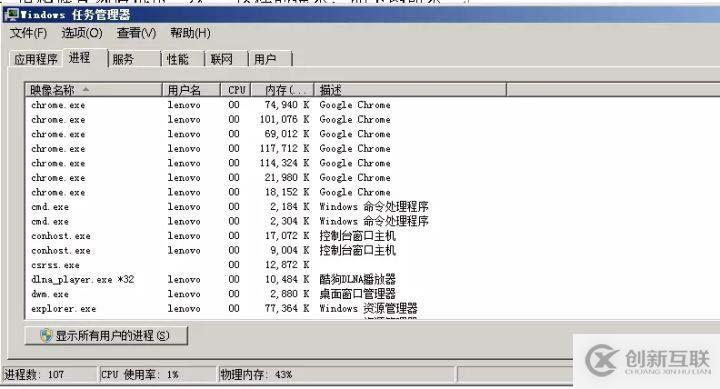Click 12,872 K memory value
Image resolution: width=720 pixels, height=389 pixels.
click(287, 265)
